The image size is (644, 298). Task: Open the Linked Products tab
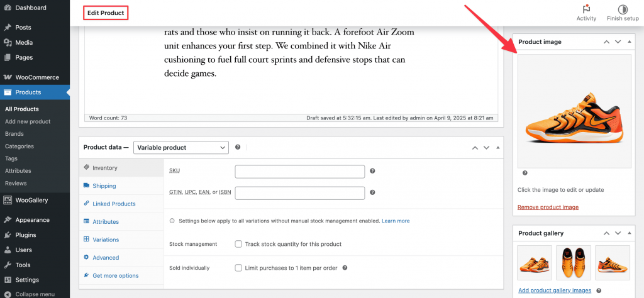114,204
